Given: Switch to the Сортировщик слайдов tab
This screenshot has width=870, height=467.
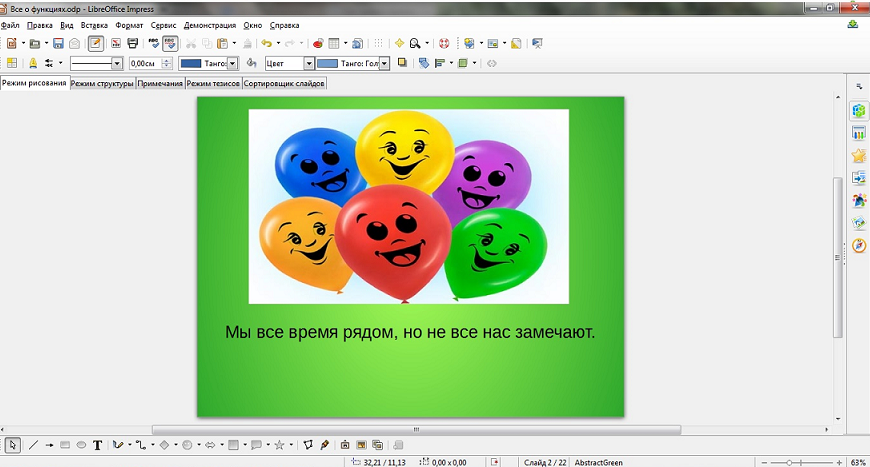Looking at the screenshot, I should 284,84.
